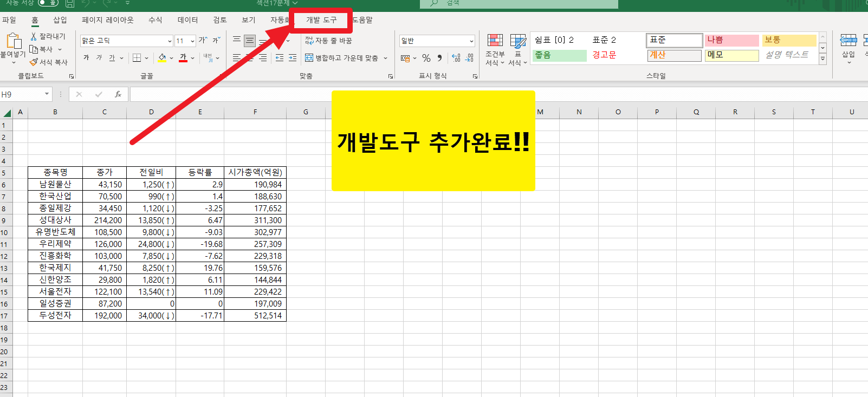Open the 파일 tab
The height and width of the screenshot is (397, 868).
click(9, 20)
